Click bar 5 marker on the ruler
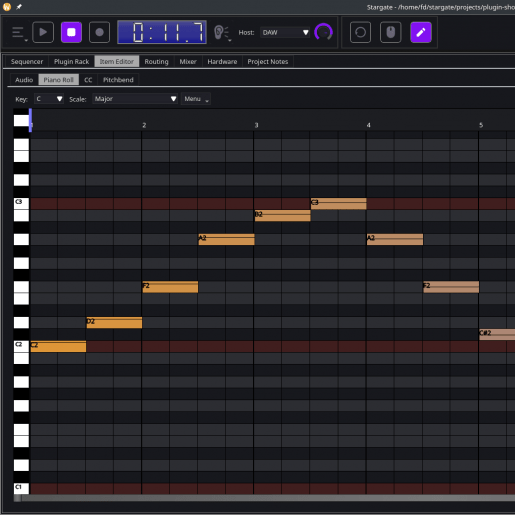This screenshot has width=515, height=515. coord(481,125)
